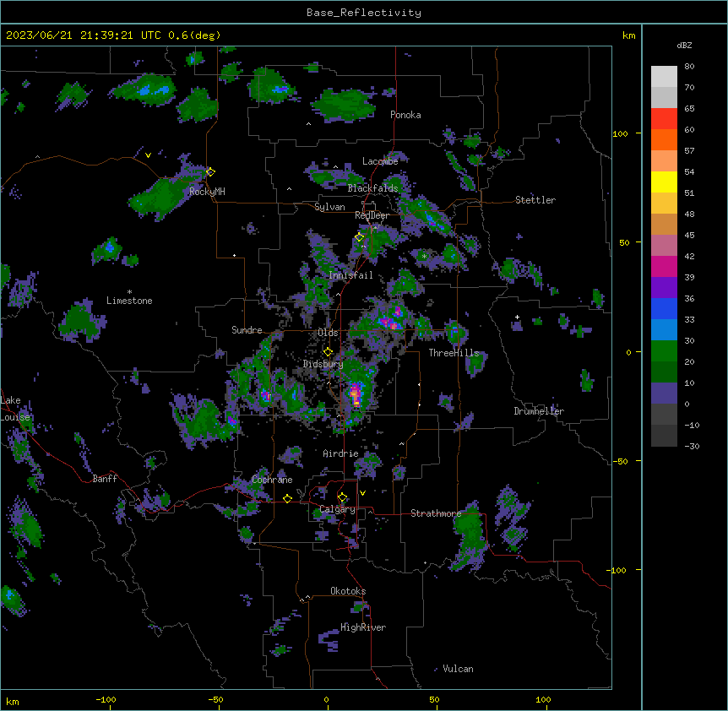This screenshot has width=728, height=711.
Task: Click the -50 tick on bottom axis
Action: click(x=215, y=699)
